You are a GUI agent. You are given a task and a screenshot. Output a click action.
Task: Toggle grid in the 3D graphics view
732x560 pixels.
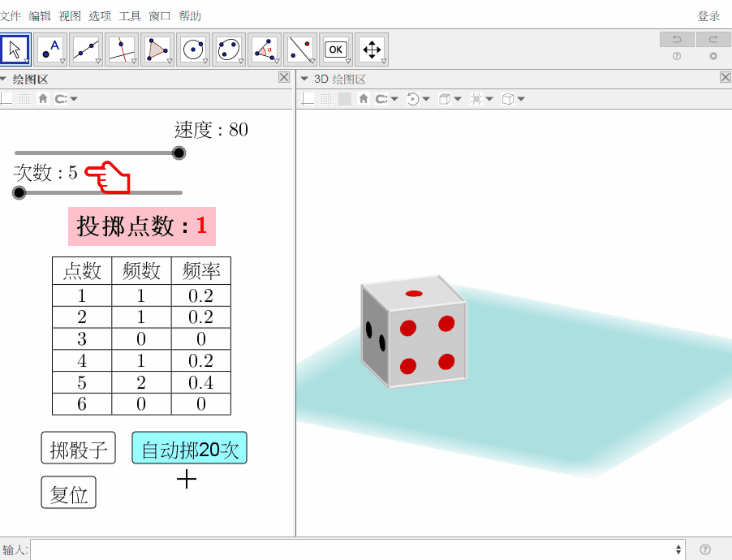point(326,98)
